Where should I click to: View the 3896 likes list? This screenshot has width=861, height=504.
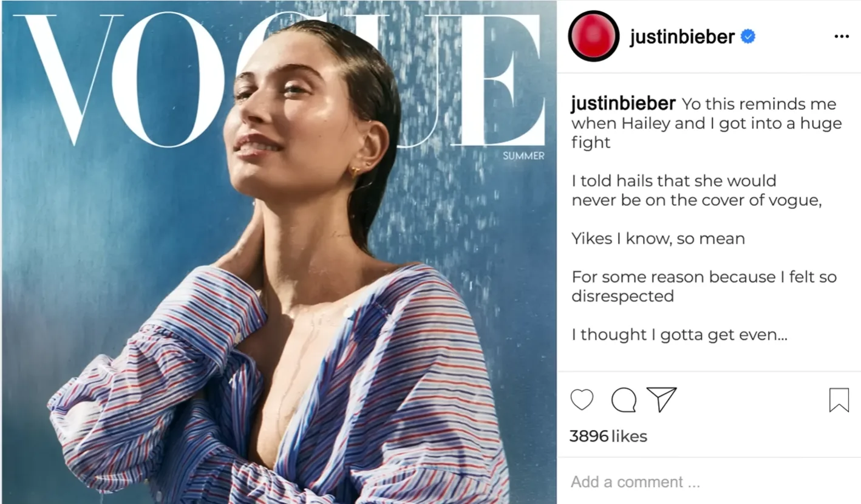pyautogui.click(x=608, y=436)
